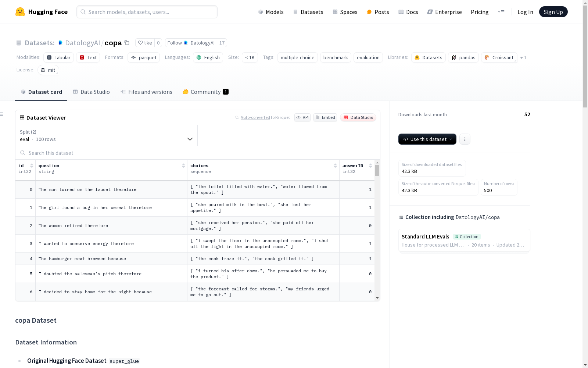Click the multiple-choice tag
588x368 pixels.
[297, 57]
